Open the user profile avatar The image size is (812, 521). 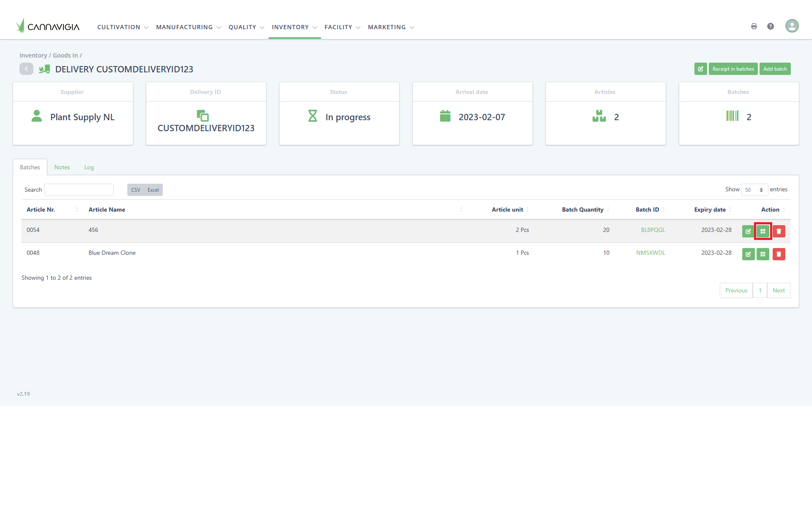pyautogui.click(x=792, y=26)
